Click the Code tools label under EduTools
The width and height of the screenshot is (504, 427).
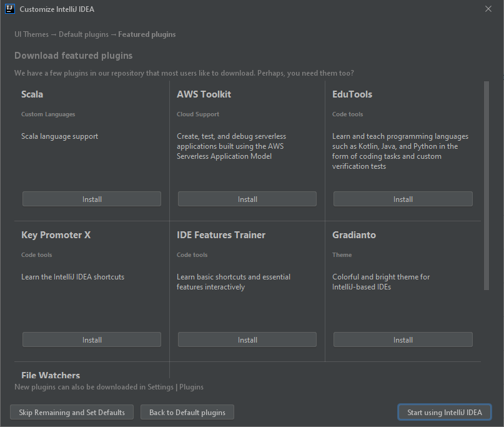(x=347, y=114)
